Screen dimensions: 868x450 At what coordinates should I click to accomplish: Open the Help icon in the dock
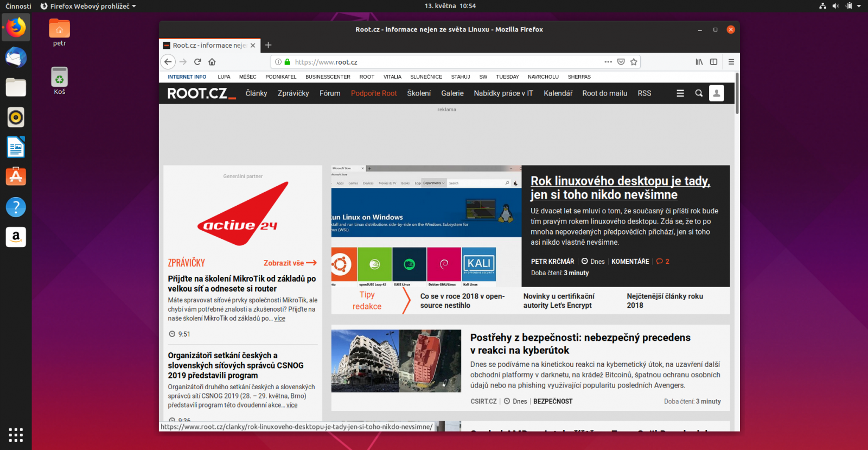[16, 207]
